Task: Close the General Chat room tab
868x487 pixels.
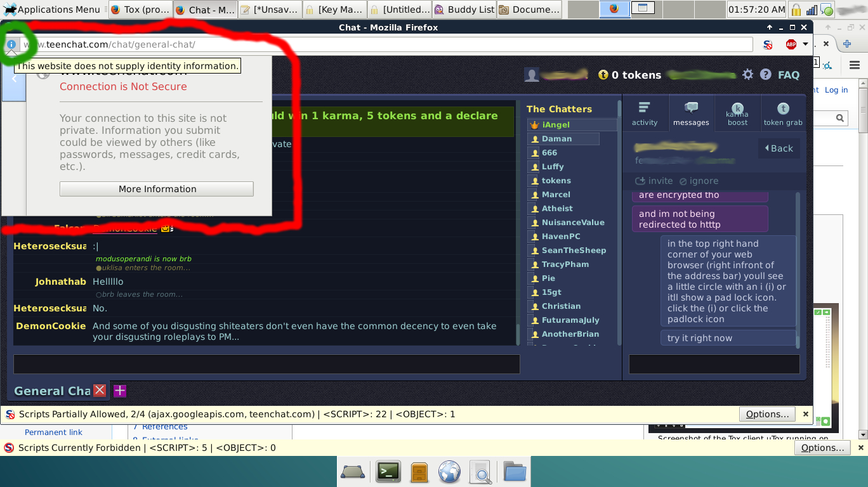Action: tap(100, 391)
